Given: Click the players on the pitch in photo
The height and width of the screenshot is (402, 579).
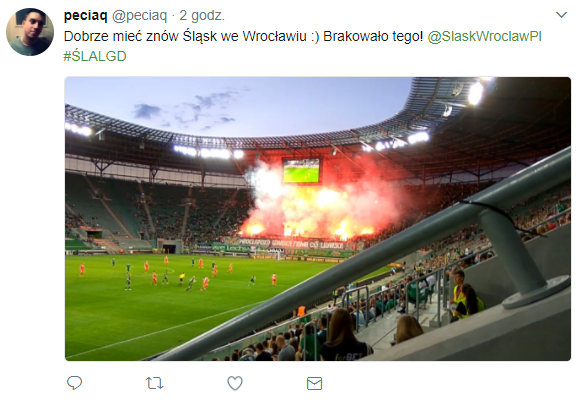Looking at the screenshot, I should (x=177, y=274).
